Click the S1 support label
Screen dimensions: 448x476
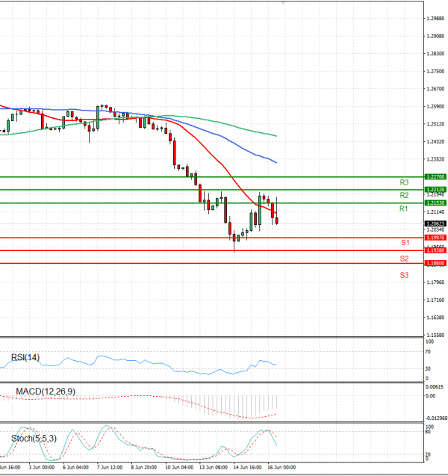[x=405, y=243]
